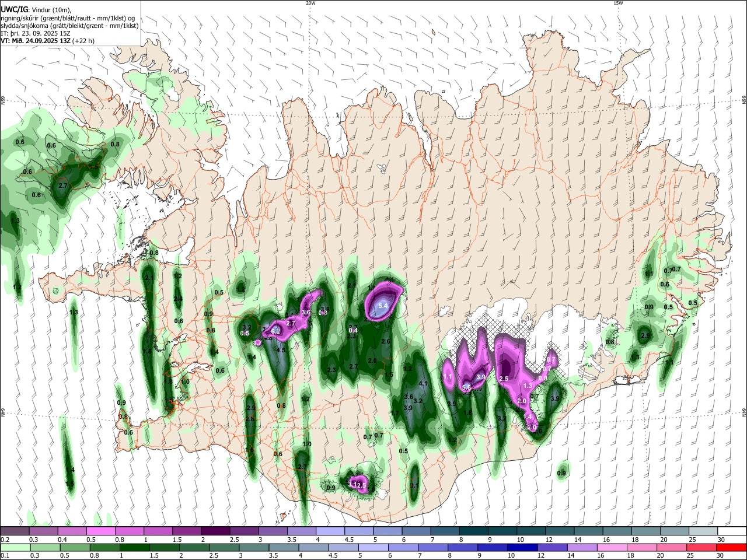Click the valid time "VT: Mið. 24.09.2025 13Z"
Viewport: 747px width, 560px height.
coord(36,41)
